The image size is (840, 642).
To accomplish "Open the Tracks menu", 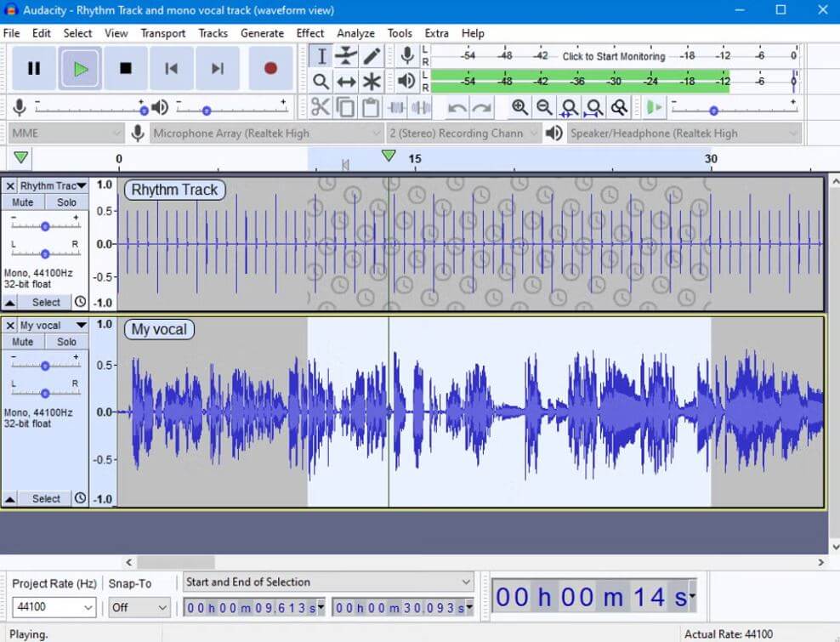I will pyautogui.click(x=213, y=33).
